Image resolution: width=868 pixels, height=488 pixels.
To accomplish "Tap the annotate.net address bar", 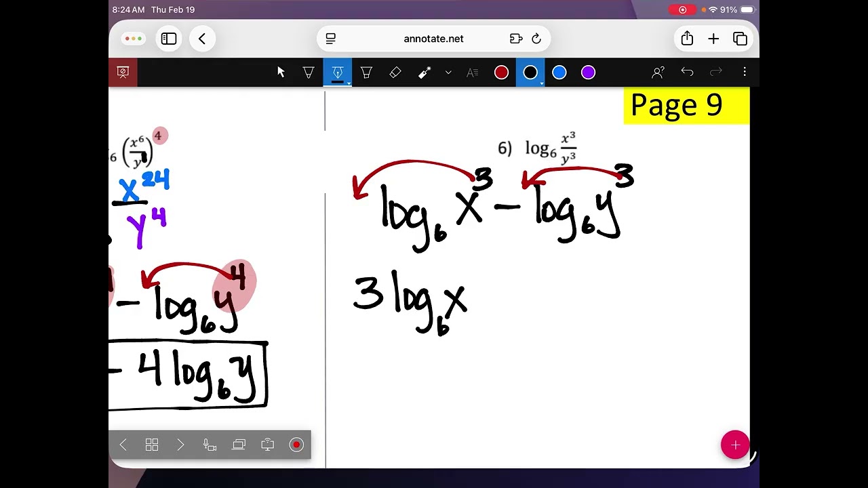I will tap(433, 39).
